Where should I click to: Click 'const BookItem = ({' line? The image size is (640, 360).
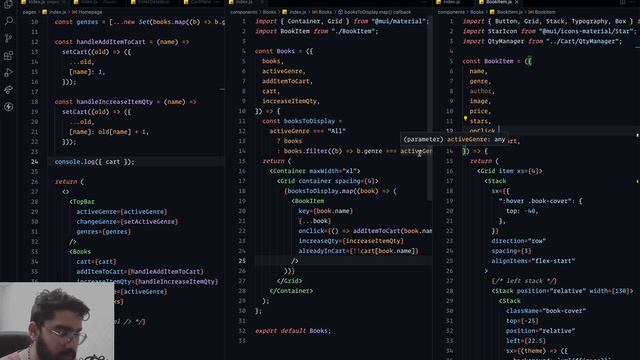click(497, 61)
